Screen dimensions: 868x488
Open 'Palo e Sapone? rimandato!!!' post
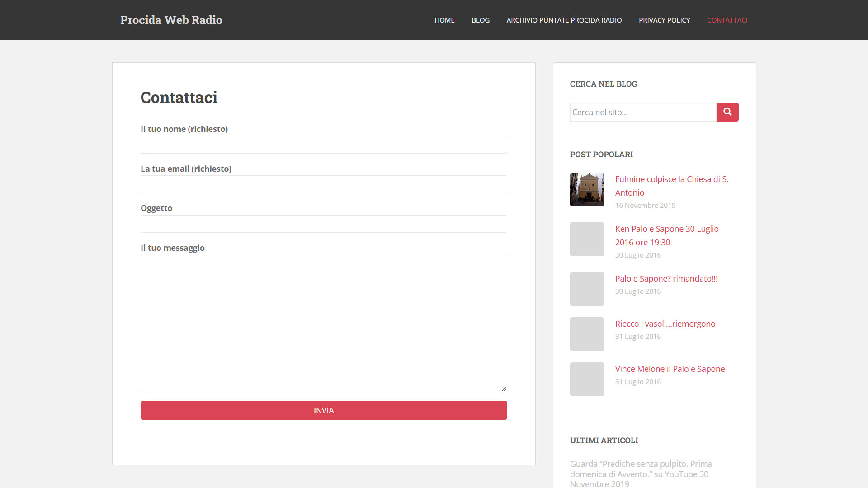pos(666,279)
